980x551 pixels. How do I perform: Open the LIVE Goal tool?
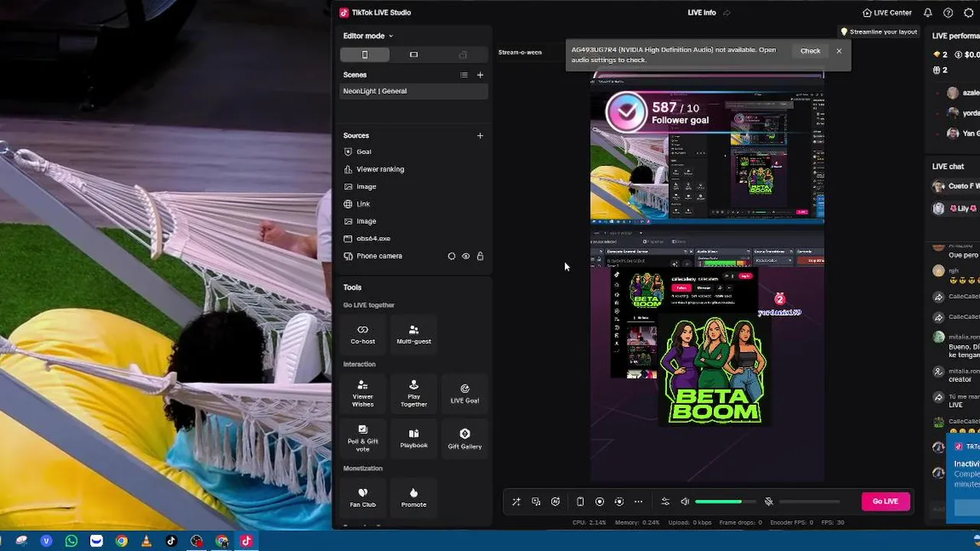click(465, 393)
